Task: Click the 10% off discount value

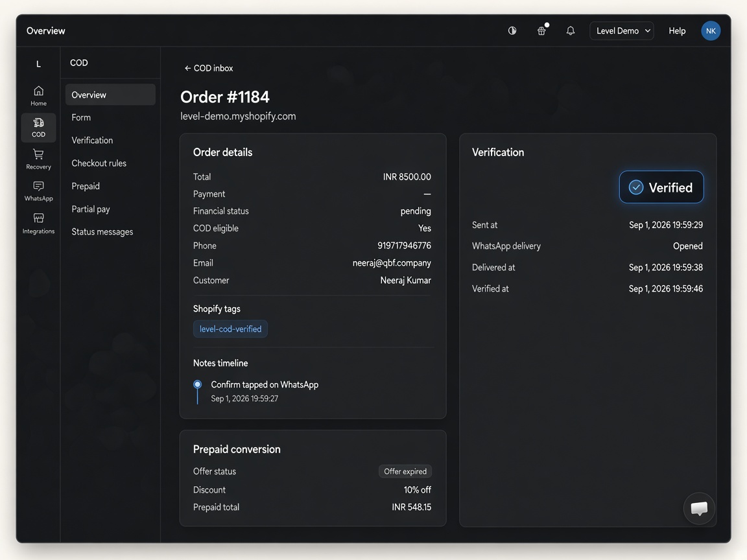Action: click(x=418, y=490)
